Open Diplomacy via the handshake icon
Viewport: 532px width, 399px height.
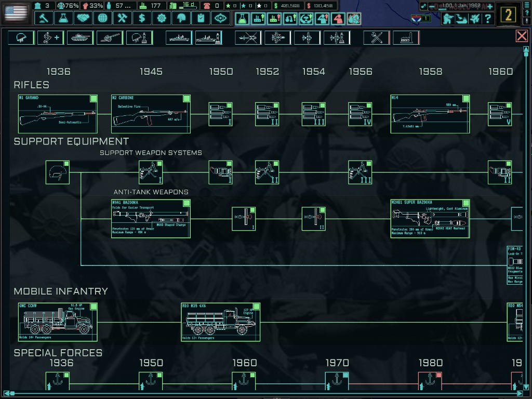point(83,18)
